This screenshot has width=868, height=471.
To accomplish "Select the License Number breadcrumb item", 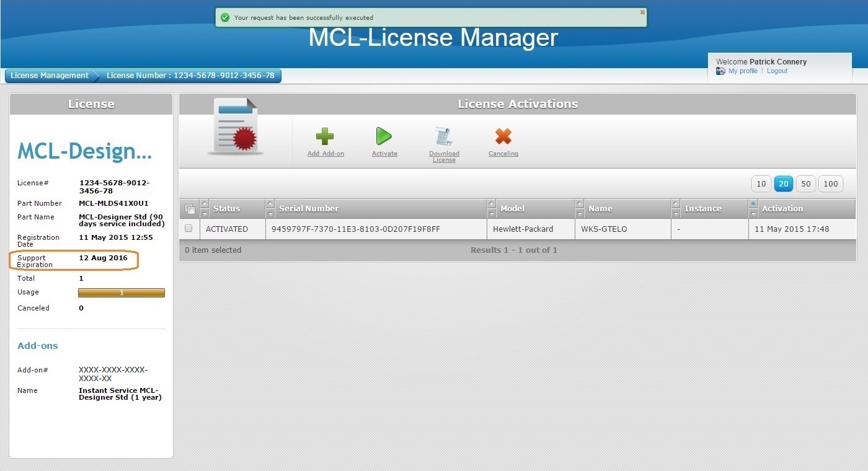I will coord(190,76).
